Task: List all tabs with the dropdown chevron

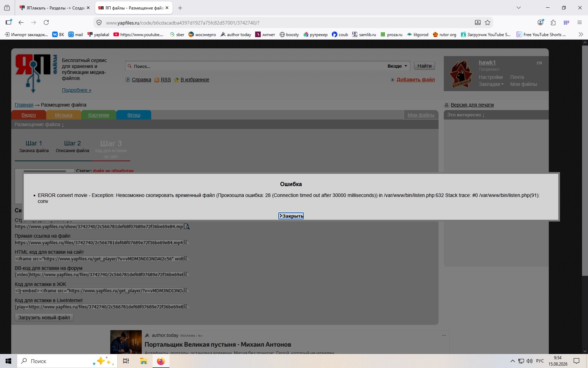Action: [x=519, y=8]
